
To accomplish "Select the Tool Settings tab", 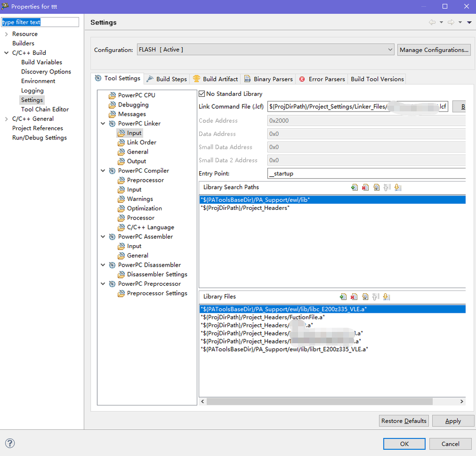I will (117, 78).
